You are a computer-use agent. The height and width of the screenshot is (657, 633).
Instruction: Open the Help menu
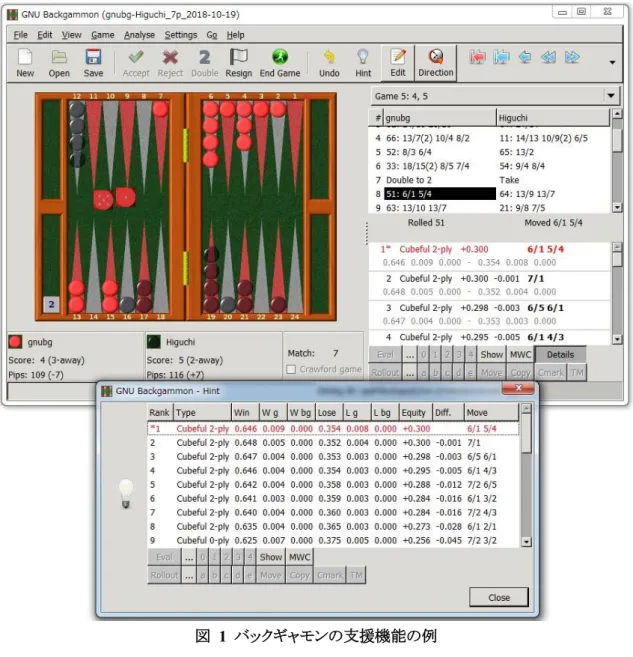coord(235,35)
